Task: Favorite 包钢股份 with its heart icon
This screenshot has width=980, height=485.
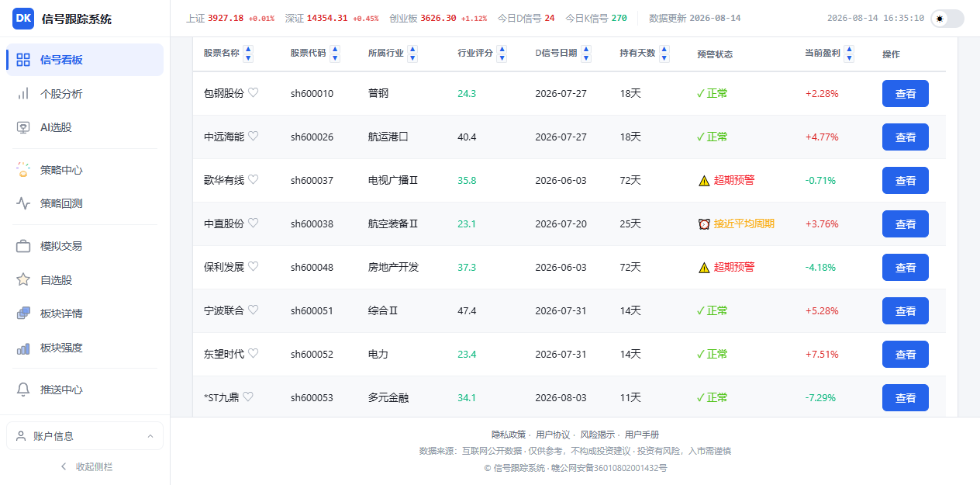Action: tap(253, 93)
